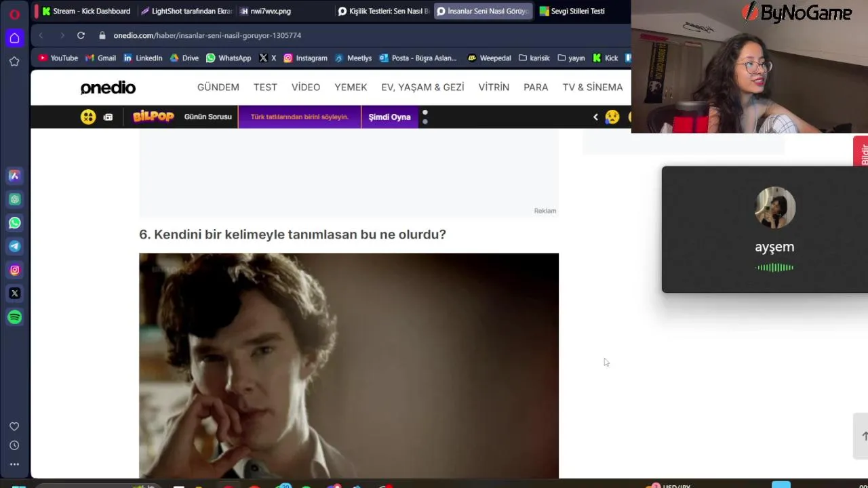
Task: Open WhatsApp in the Opera sidebar
Action: 14,223
